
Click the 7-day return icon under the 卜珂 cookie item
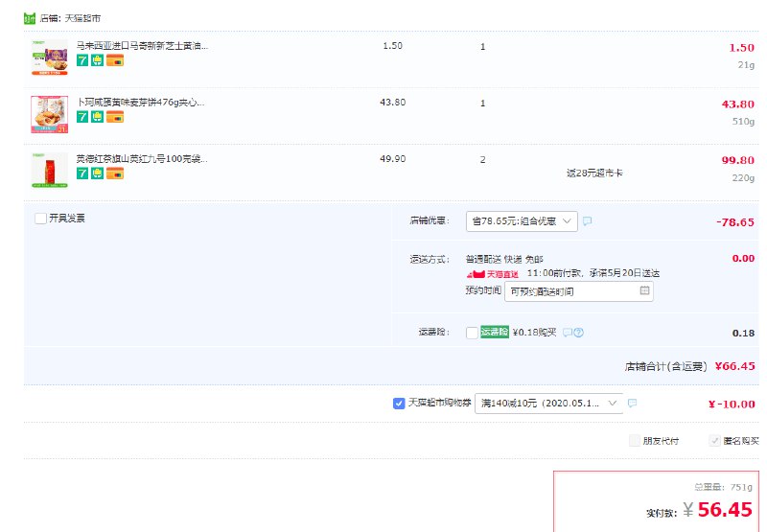[82, 117]
